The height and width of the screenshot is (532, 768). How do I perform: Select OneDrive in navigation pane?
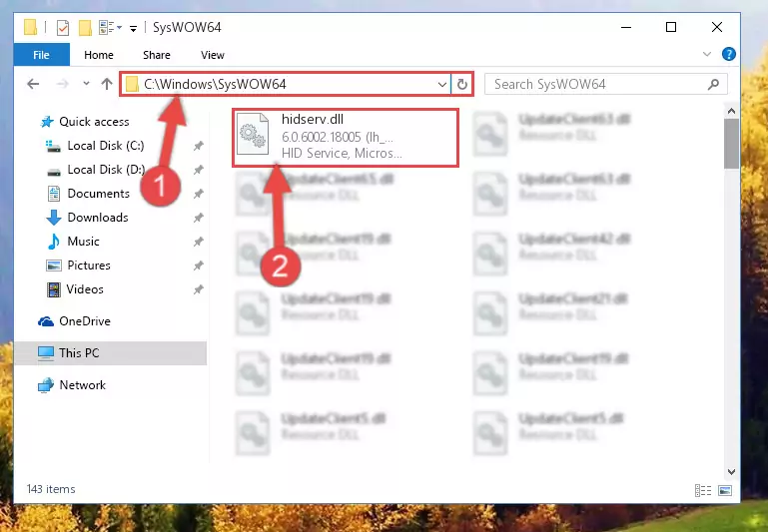(74, 321)
